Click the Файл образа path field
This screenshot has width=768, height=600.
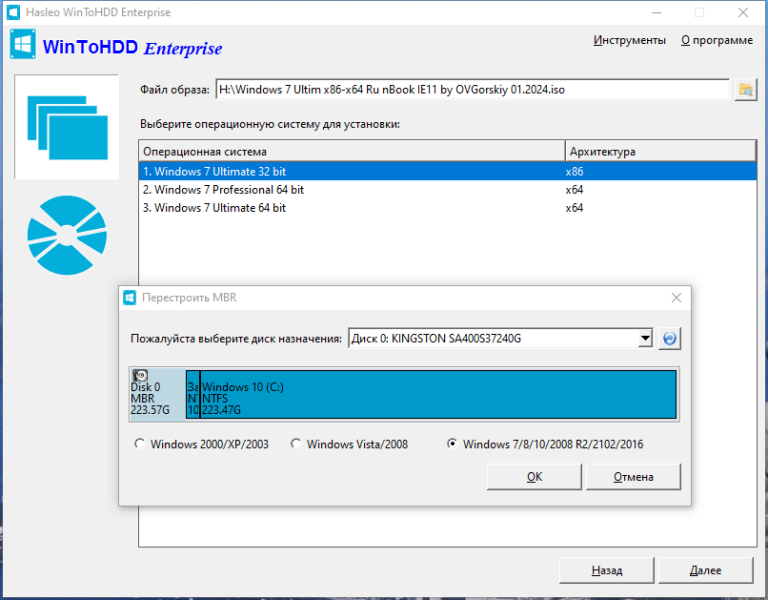[x=473, y=90]
